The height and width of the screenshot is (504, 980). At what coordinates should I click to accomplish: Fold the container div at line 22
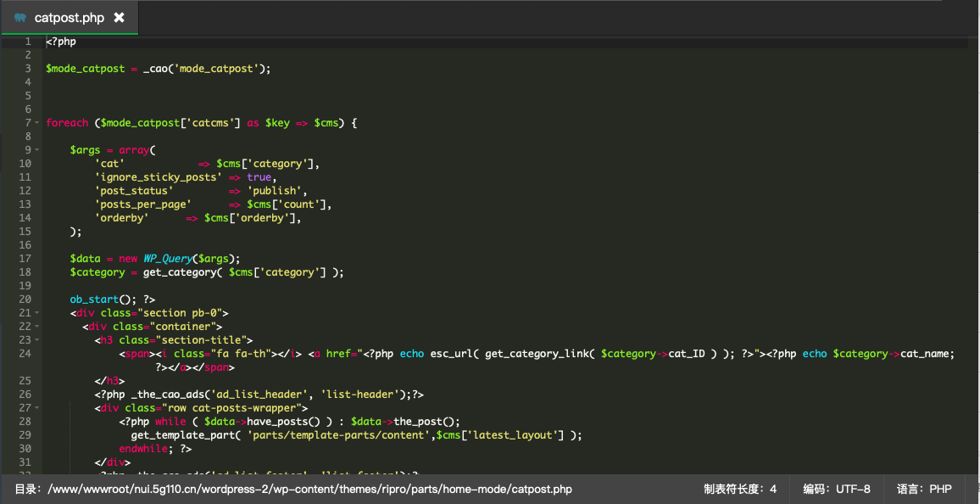(x=36, y=327)
